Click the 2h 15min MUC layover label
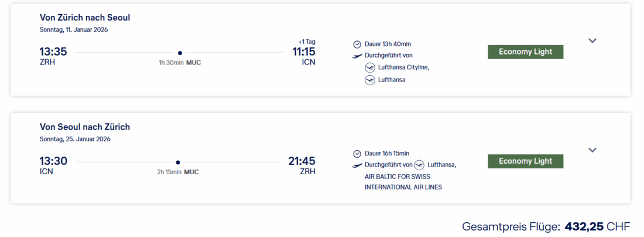 [178, 172]
